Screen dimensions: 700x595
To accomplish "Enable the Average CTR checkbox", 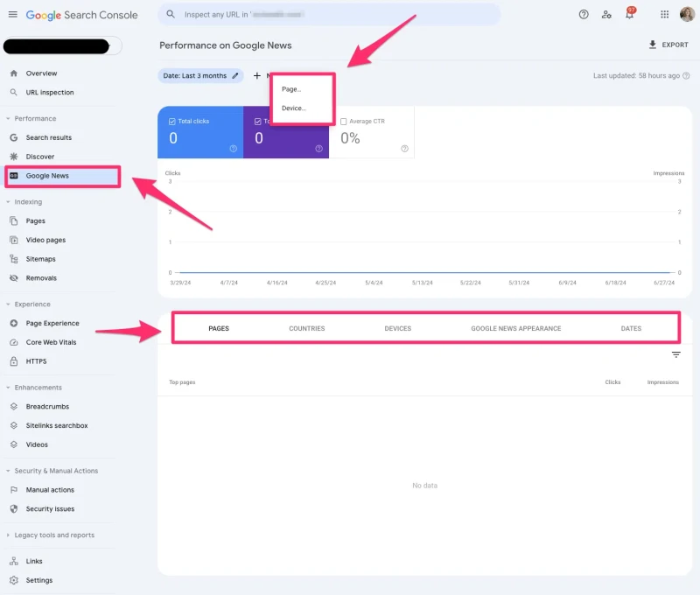I will tap(343, 122).
